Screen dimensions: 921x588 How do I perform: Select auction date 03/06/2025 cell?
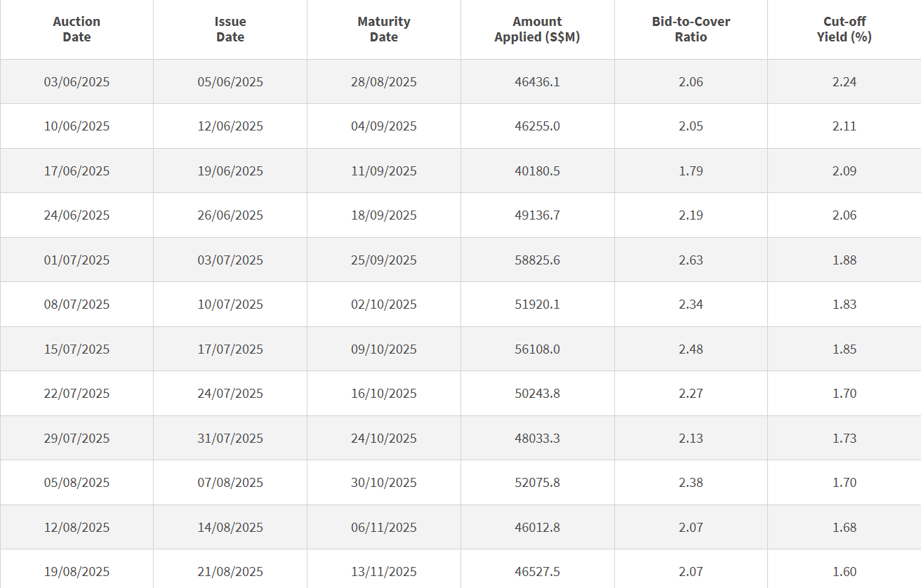click(77, 81)
